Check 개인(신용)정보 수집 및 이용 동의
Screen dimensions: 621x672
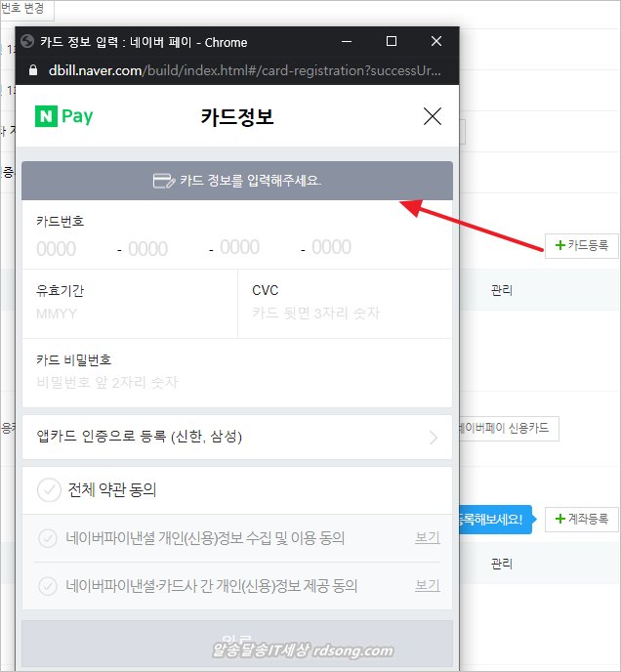[48, 538]
